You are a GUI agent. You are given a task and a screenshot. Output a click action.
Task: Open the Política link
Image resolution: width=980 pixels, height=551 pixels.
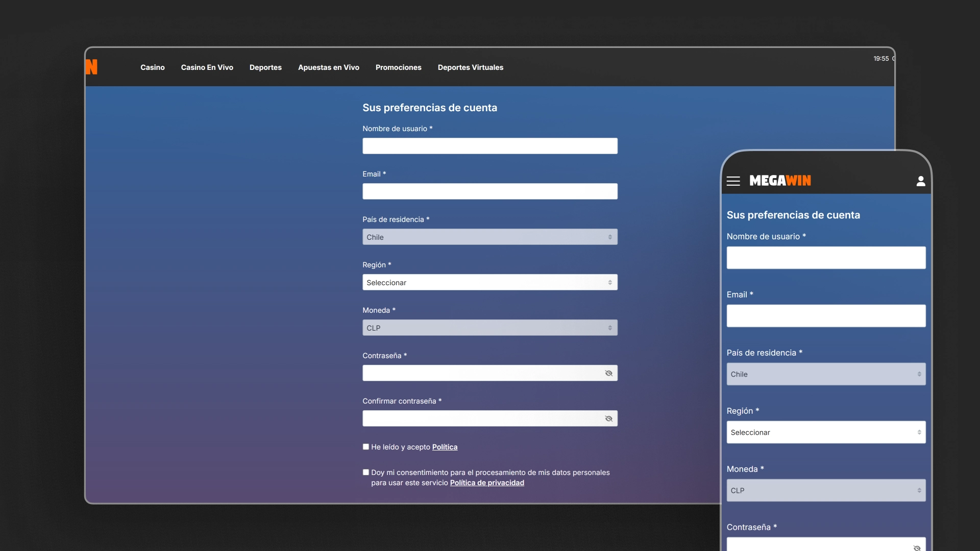coord(445,447)
